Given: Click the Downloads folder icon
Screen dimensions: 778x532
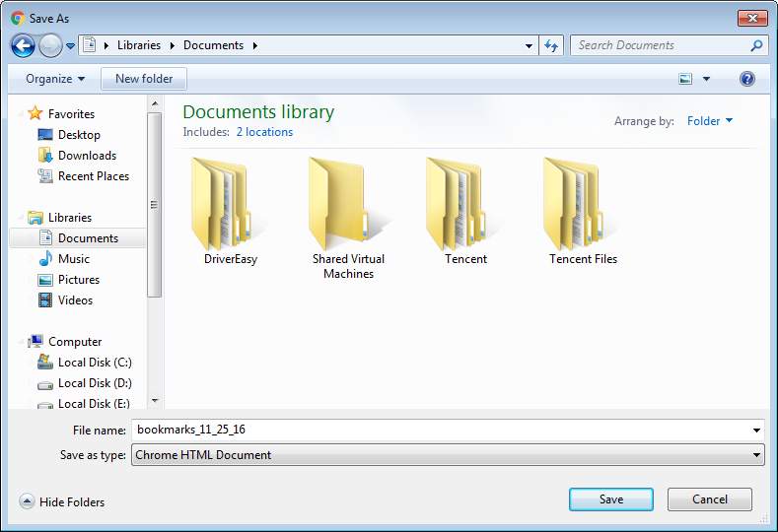Looking at the screenshot, I should pyautogui.click(x=45, y=156).
